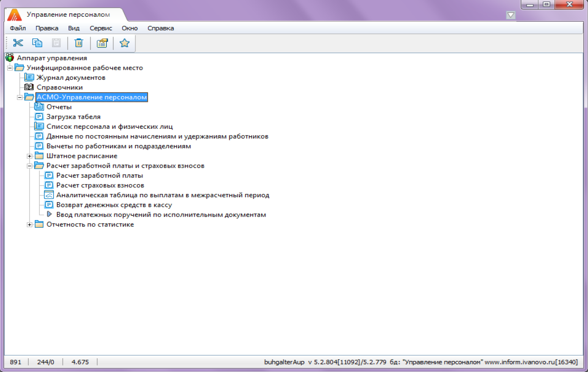Screen dimensions: 588x372
Task: Select the Штатное расписание label
Action: click(x=82, y=156)
